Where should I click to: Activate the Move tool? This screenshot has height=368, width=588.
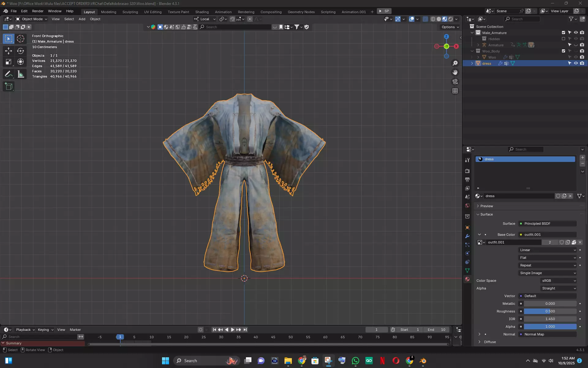9,51
